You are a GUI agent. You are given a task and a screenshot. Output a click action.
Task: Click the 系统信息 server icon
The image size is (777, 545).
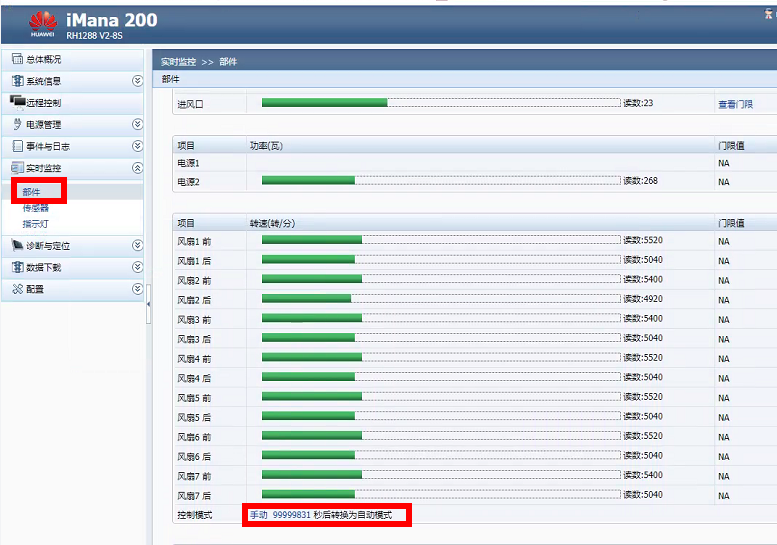17,81
